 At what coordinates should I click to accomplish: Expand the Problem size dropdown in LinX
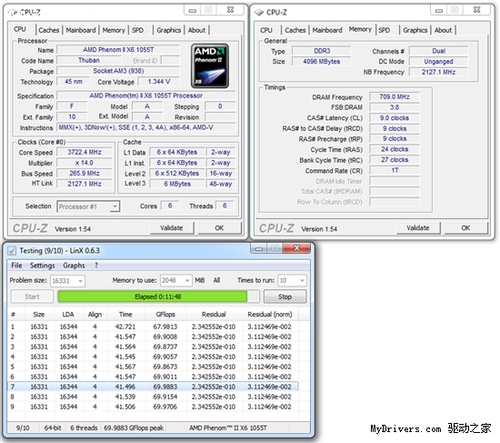pos(68,281)
